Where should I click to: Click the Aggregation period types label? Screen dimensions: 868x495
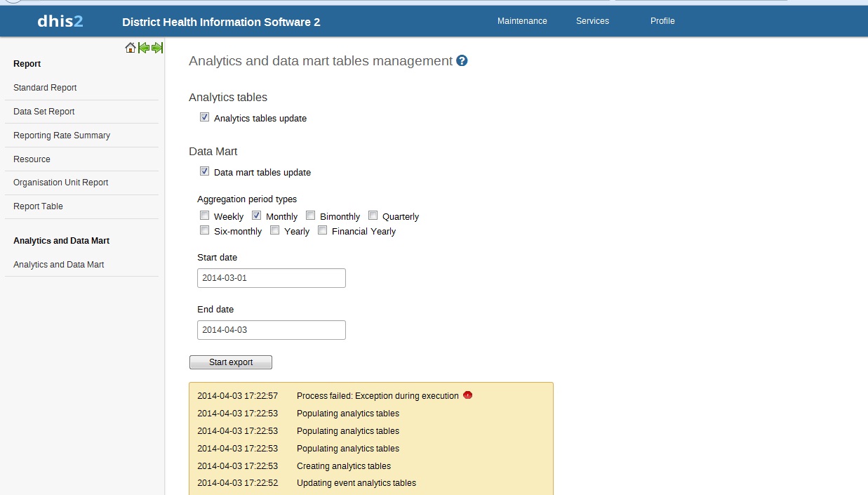[247, 199]
